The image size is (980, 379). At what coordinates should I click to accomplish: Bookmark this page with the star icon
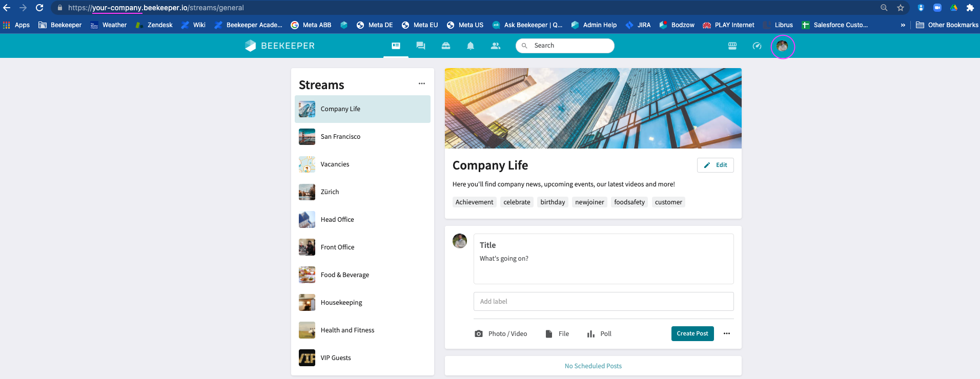[900, 8]
